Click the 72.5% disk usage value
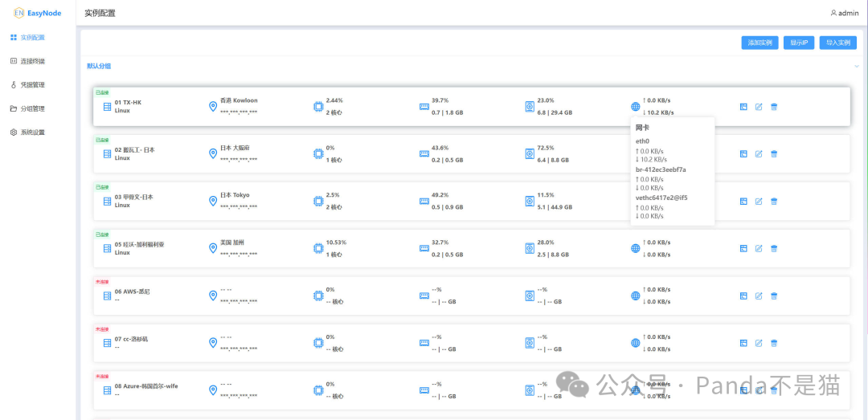The image size is (868, 420). pos(546,148)
